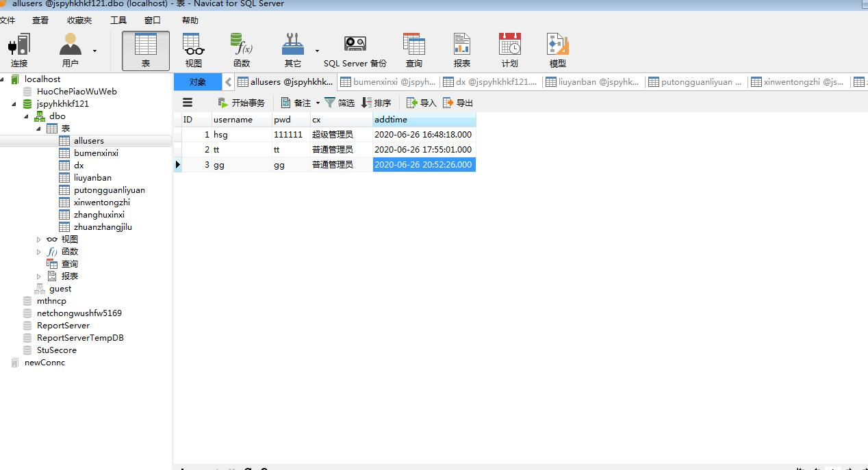Open the 其它 dropdown arrow
The width and height of the screenshot is (868, 470).
[317, 51]
